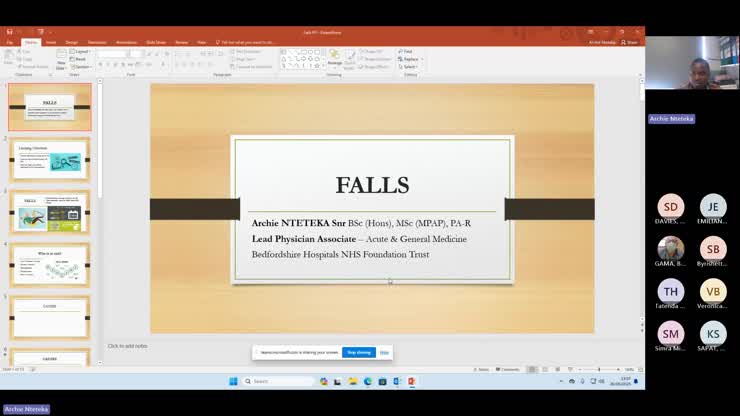This screenshot has width=740, height=416.
Task: Click the 'Click to add notes' field
Action: (127, 346)
